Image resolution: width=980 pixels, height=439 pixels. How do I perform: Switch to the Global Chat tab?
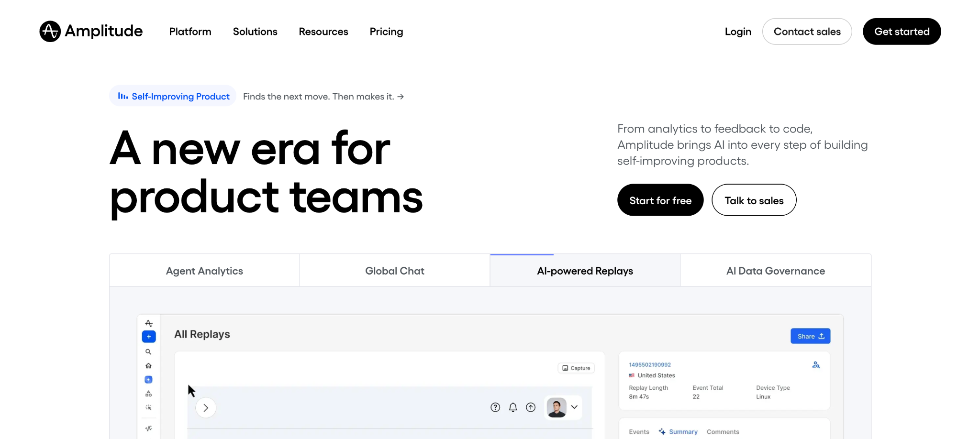point(395,271)
